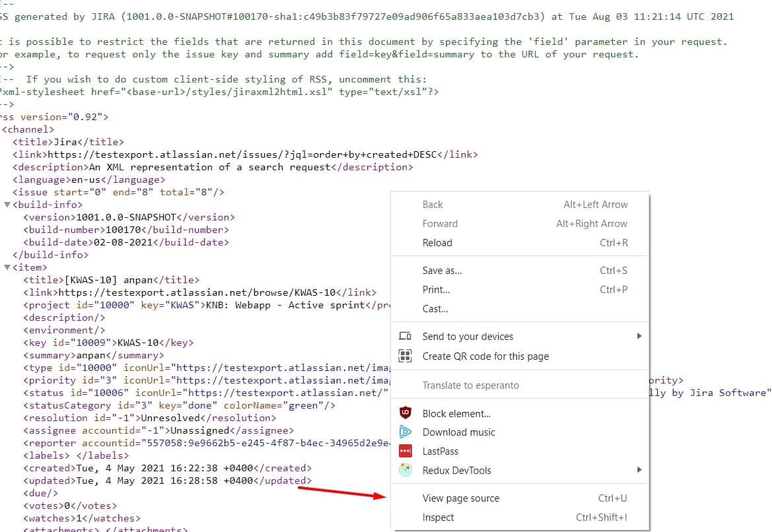Choose Print... in the context menu
This screenshot has width=772, height=532.
tap(520, 290)
